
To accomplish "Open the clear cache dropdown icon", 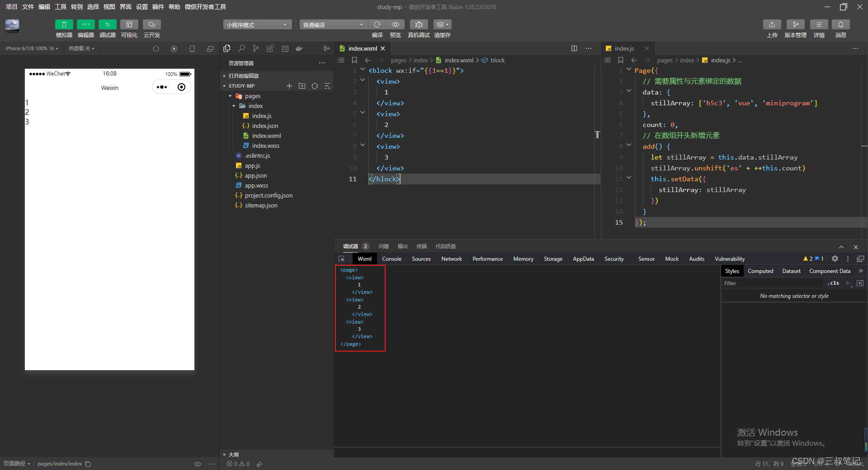I will 442,24.
